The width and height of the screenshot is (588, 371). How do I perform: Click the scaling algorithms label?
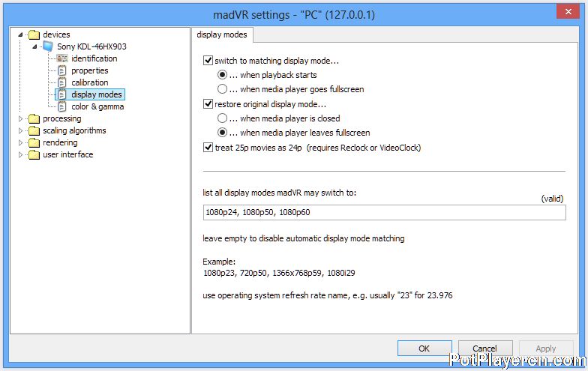coord(74,130)
